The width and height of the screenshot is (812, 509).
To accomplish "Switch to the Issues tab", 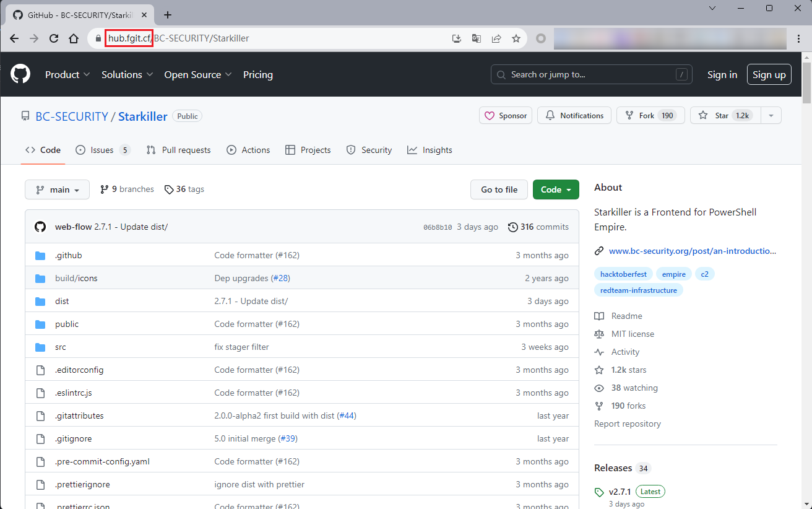I will pos(102,150).
